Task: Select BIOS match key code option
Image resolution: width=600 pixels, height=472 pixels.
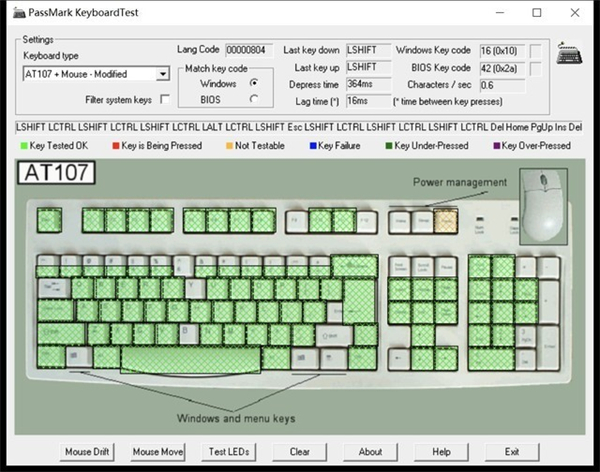Action: pos(254,98)
